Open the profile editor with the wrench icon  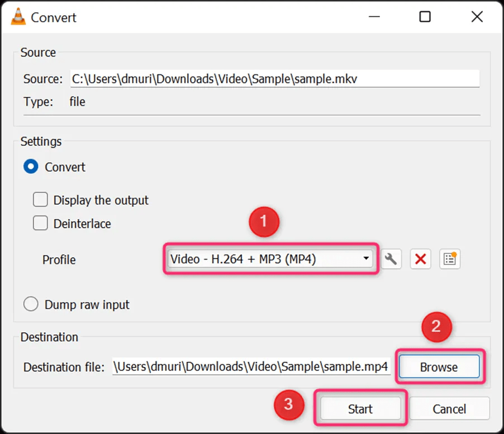pyautogui.click(x=391, y=259)
